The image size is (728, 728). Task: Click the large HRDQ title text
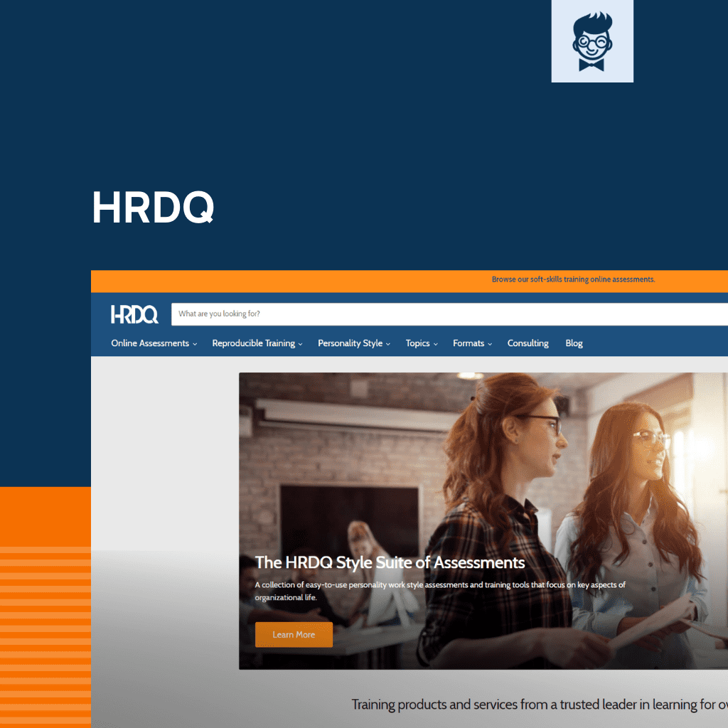point(152,208)
